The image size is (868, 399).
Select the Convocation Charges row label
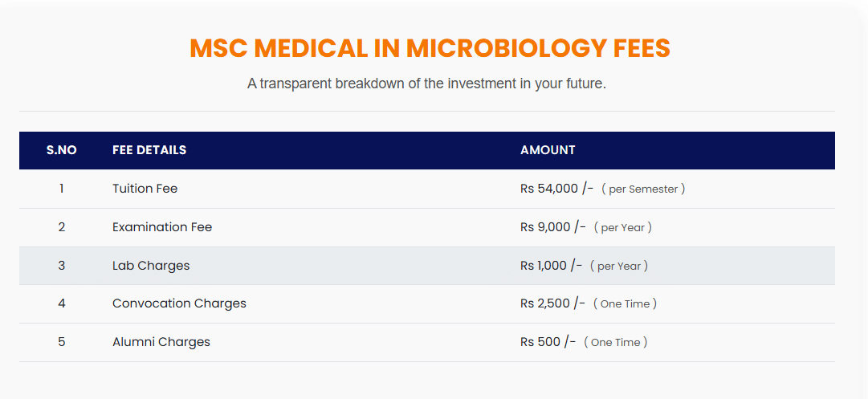[179, 303]
